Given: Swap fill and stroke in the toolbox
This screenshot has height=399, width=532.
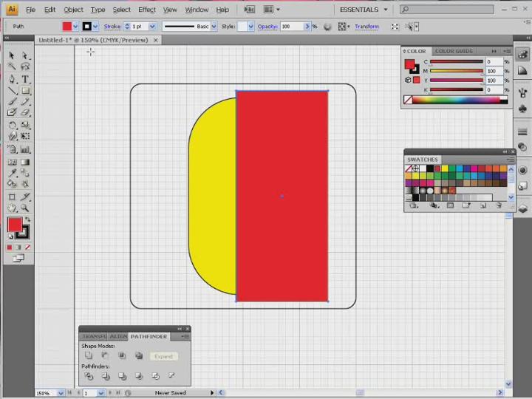Looking at the screenshot, I should pos(28,219).
